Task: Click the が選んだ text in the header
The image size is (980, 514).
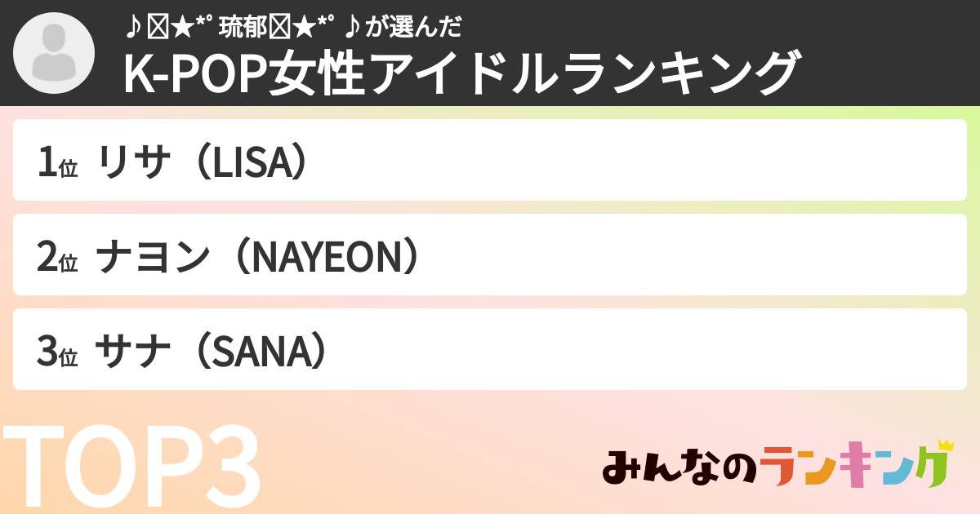Action: (x=413, y=28)
